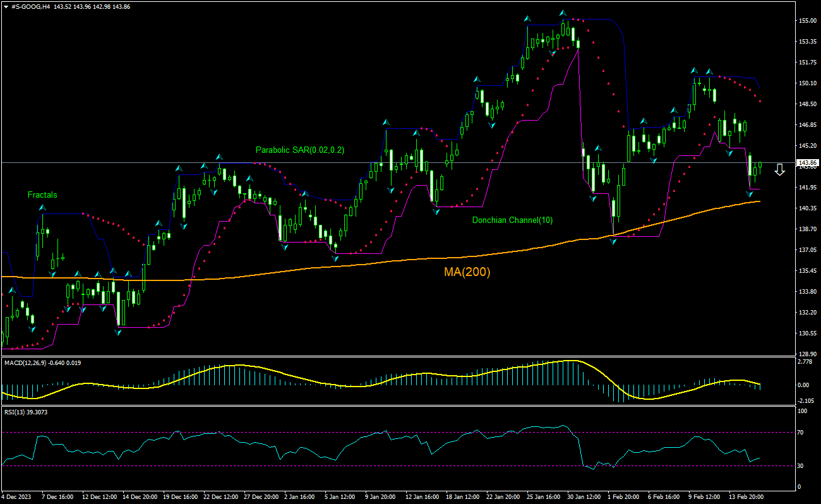Click the highlighted 143.86 current price tag
The width and height of the screenshot is (821, 504).
coord(807,162)
